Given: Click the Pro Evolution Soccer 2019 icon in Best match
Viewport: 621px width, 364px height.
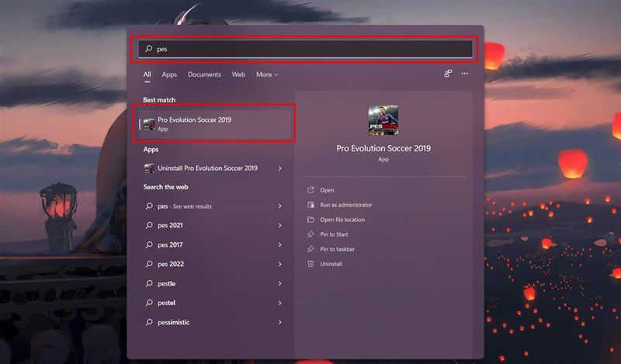Looking at the screenshot, I should pos(149,124).
